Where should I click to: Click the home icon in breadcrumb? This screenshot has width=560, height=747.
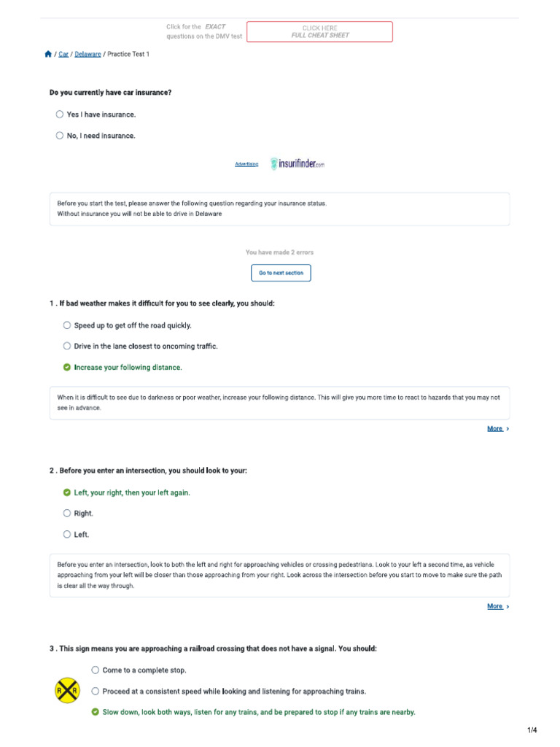(x=48, y=54)
